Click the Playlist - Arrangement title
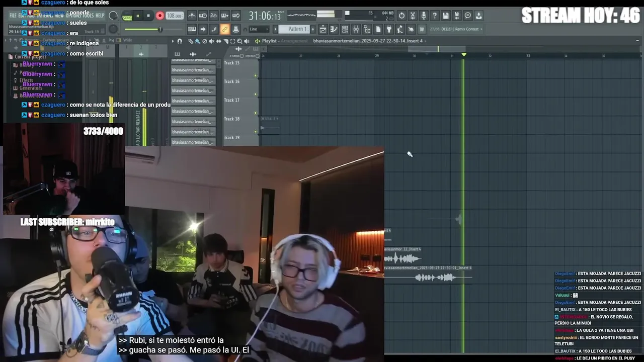 [x=284, y=41]
